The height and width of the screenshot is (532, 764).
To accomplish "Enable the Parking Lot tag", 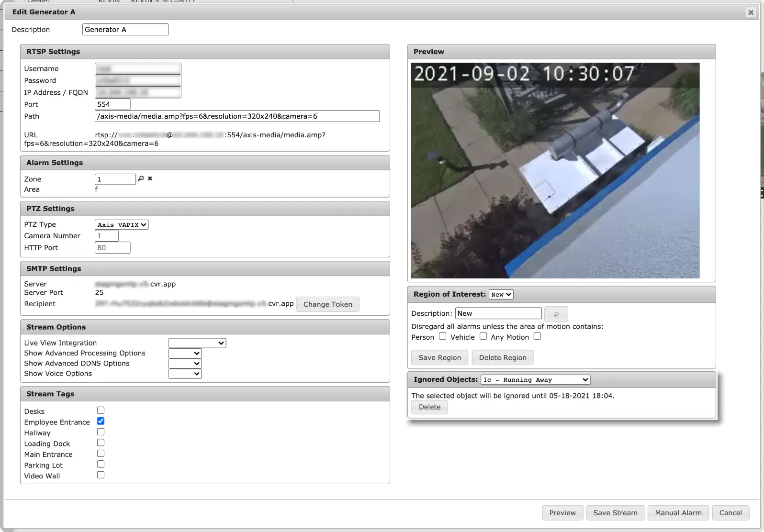I will pyautogui.click(x=101, y=464).
